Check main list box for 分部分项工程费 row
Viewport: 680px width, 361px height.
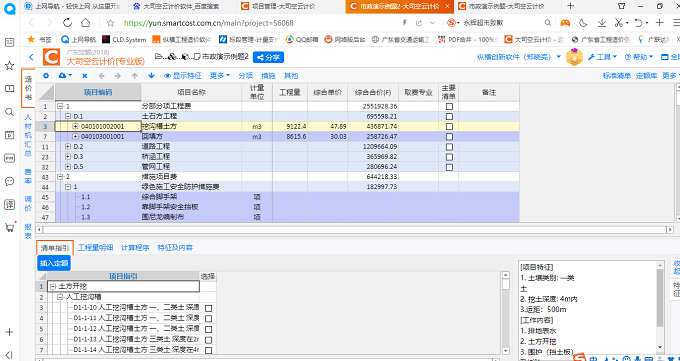coord(449,106)
